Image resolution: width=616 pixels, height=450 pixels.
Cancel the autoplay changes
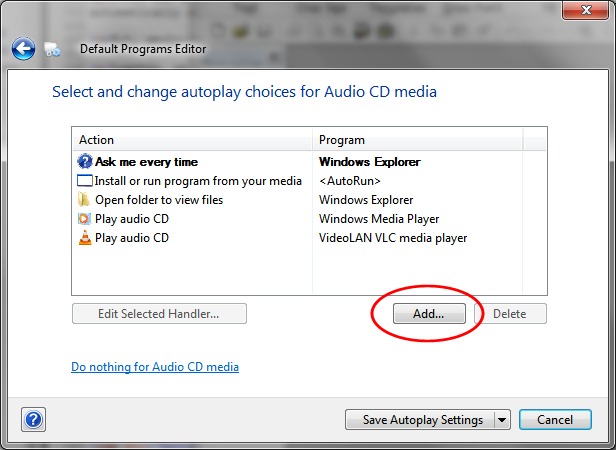pyautogui.click(x=555, y=420)
